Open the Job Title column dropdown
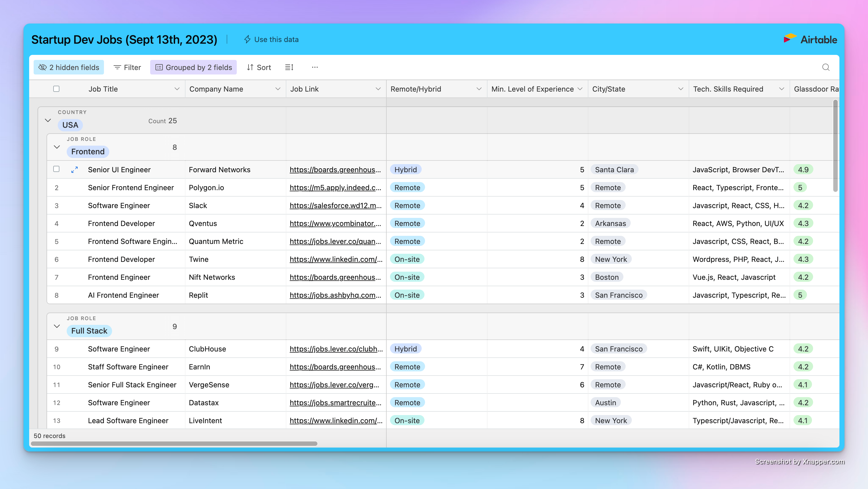Screen dimensions: 868x489 177,89
